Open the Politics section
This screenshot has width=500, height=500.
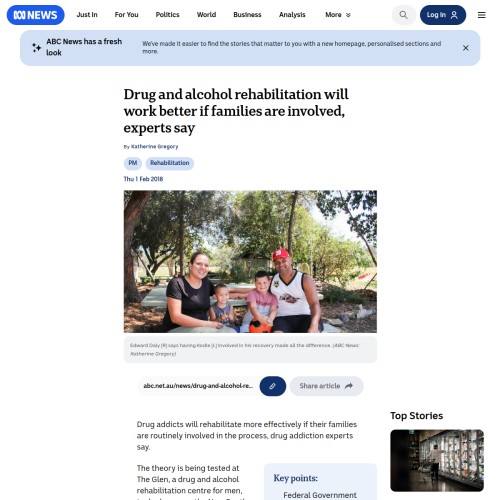tap(167, 15)
